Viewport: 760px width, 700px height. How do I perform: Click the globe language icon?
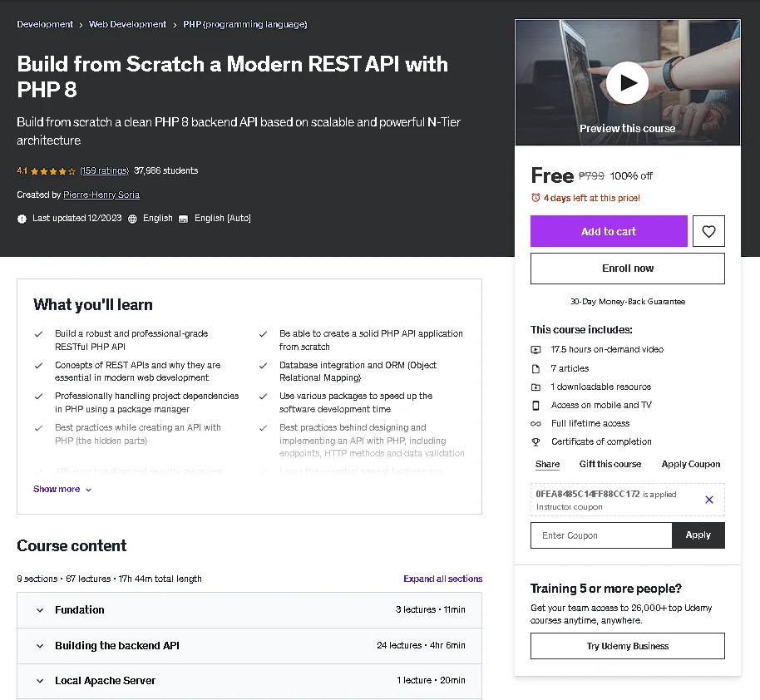132,219
